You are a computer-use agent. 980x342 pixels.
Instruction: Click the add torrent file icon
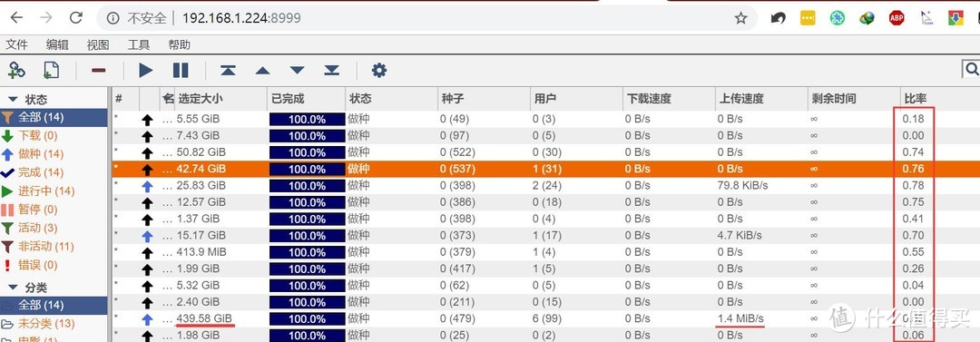pos(51,70)
